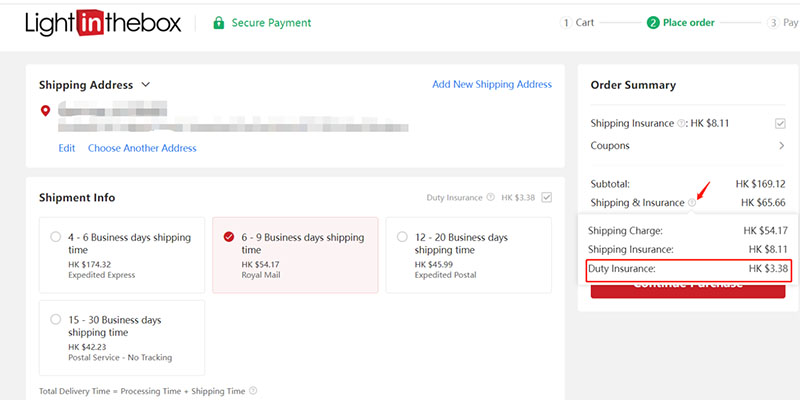Click Add New Shipping Address link
Image resolution: width=800 pixels, height=400 pixels.
pos(491,85)
